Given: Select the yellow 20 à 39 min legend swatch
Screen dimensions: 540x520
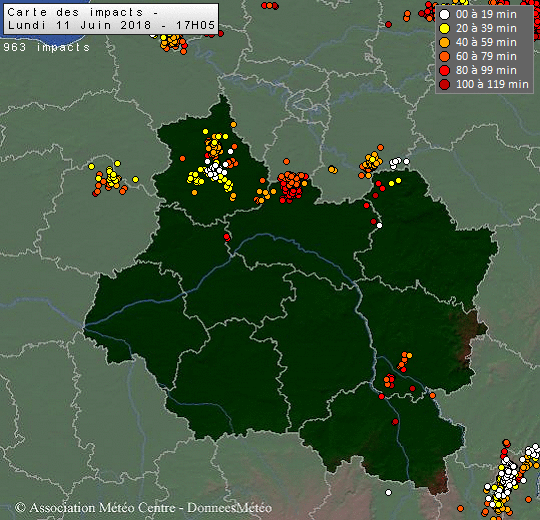Looking at the screenshot, I should [x=445, y=29].
